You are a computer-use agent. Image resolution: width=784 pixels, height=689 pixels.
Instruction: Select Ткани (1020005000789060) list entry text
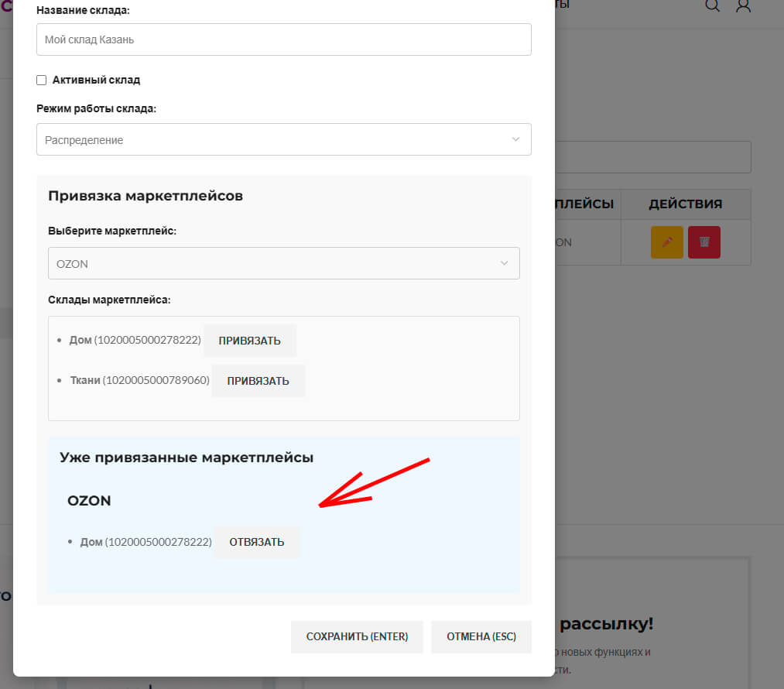[x=139, y=381]
